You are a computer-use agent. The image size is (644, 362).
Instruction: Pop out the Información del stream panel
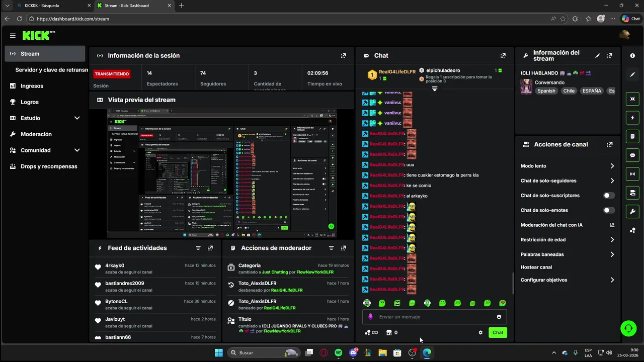pyautogui.click(x=610, y=56)
